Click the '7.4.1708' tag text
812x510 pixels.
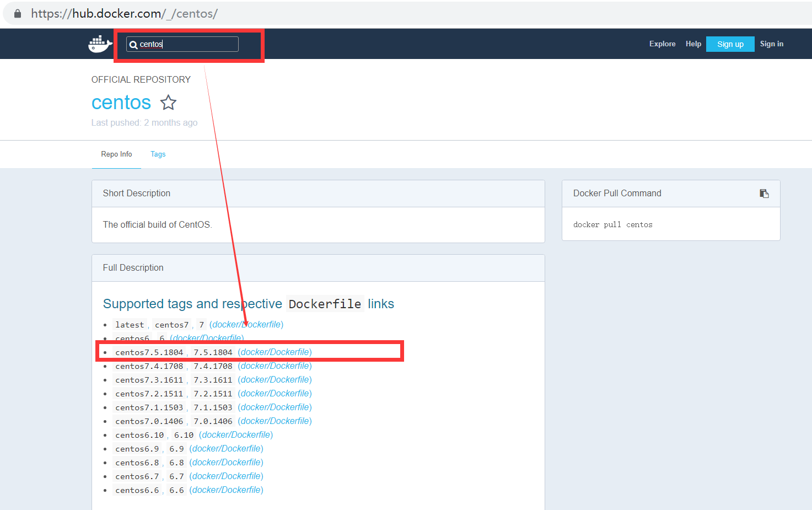pyautogui.click(x=213, y=367)
